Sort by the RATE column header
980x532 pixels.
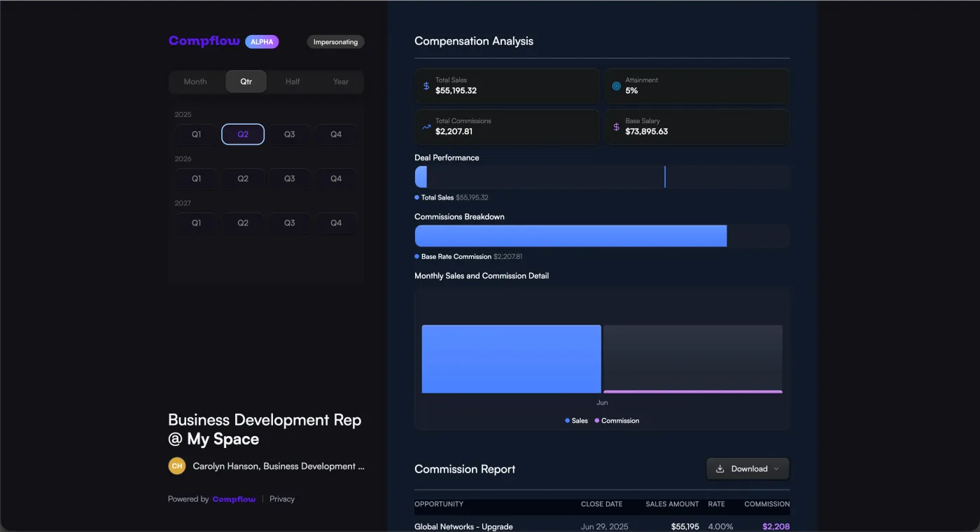pyautogui.click(x=716, y=504)
